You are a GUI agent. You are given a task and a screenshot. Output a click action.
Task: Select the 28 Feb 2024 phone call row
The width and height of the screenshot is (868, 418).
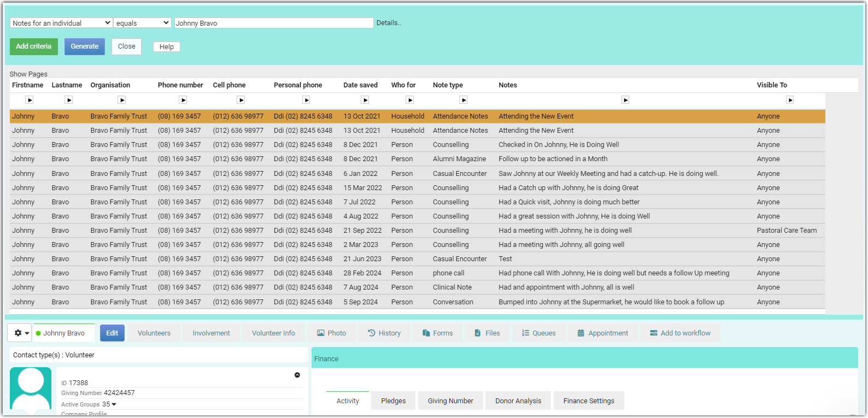(x=418, y=273)
